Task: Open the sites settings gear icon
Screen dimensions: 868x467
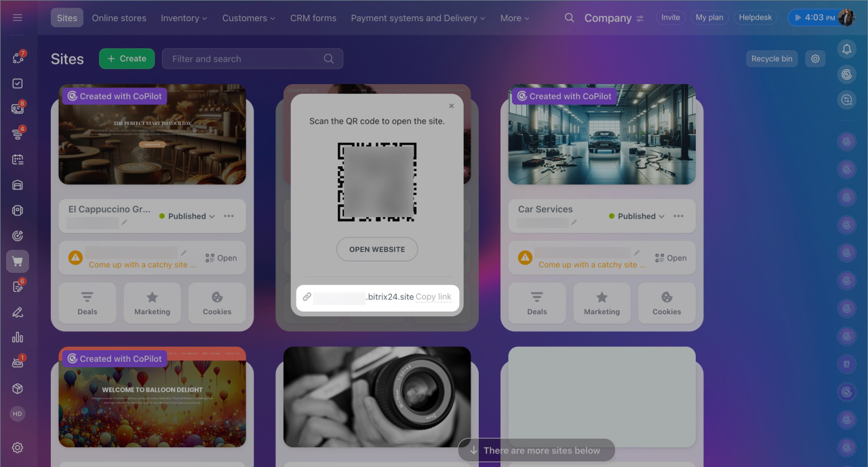Action: [815, 59]
